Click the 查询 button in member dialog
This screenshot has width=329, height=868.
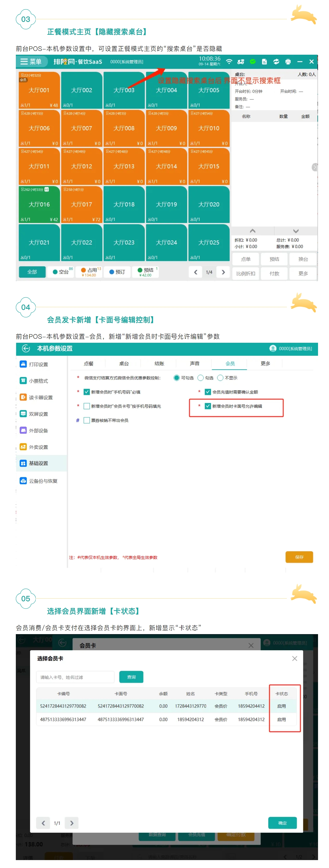pos(131,677)
